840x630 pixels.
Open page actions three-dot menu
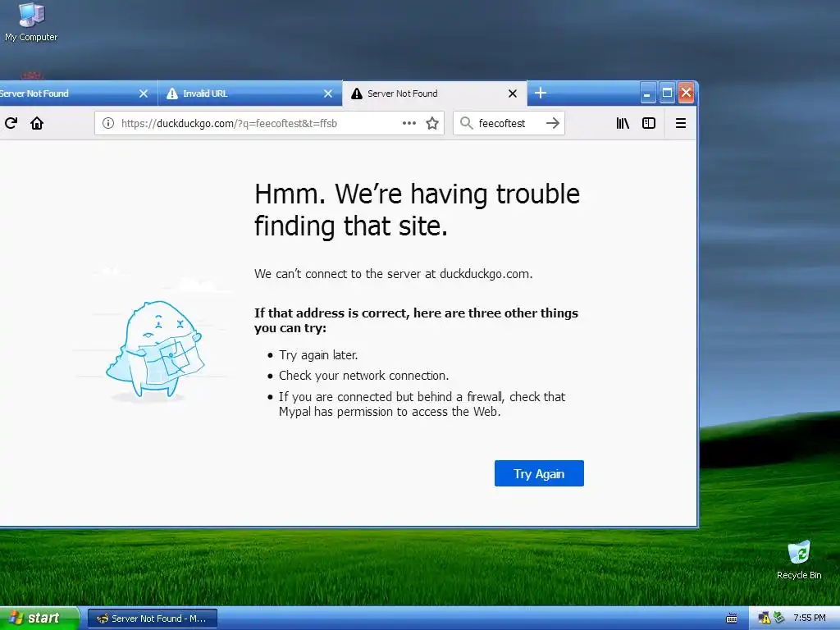(x=409, y=123)
